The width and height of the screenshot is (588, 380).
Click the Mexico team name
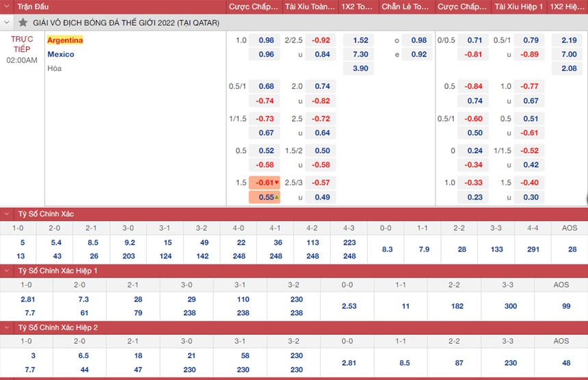point(61,54)
